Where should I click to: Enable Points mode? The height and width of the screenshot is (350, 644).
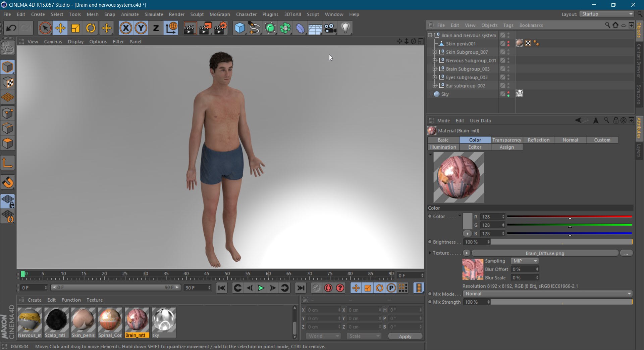pyautogui.click(x=8, y=113)
